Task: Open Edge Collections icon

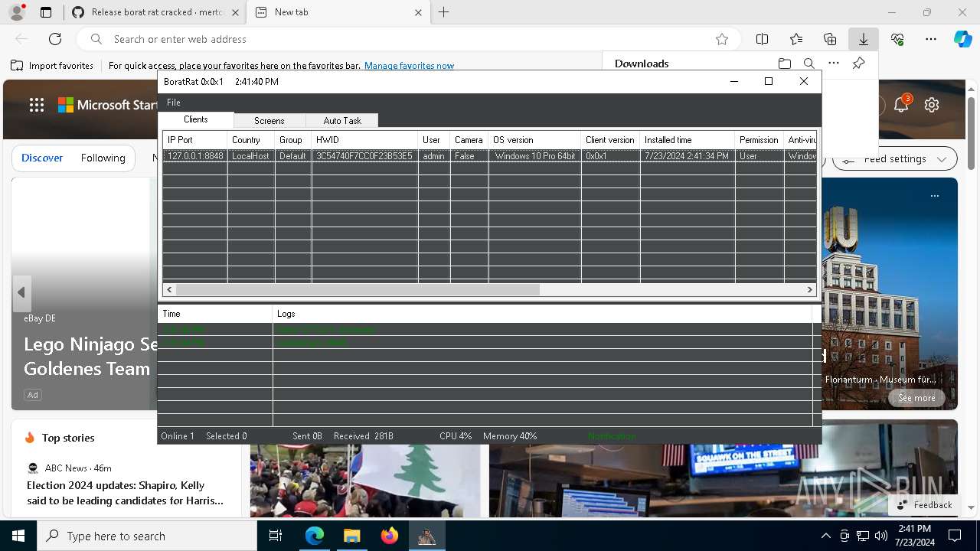Action: click(830, 39)
